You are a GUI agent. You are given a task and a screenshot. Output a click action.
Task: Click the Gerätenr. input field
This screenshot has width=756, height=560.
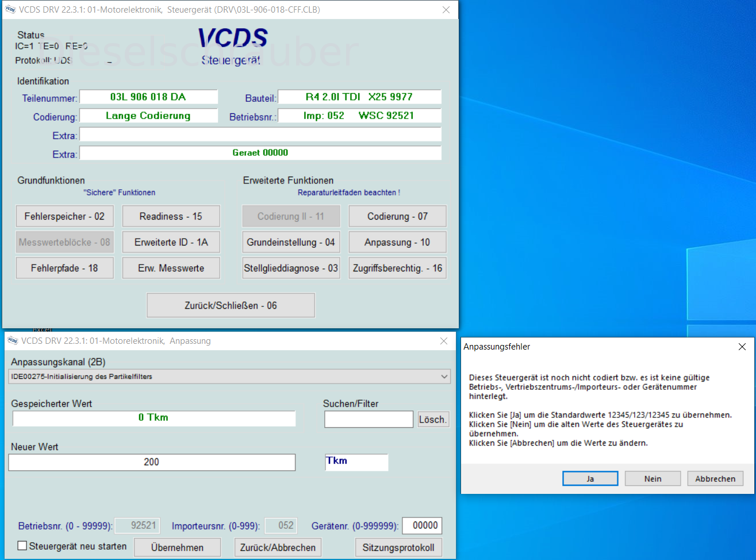pyautogui.click(x=423, y=526)
